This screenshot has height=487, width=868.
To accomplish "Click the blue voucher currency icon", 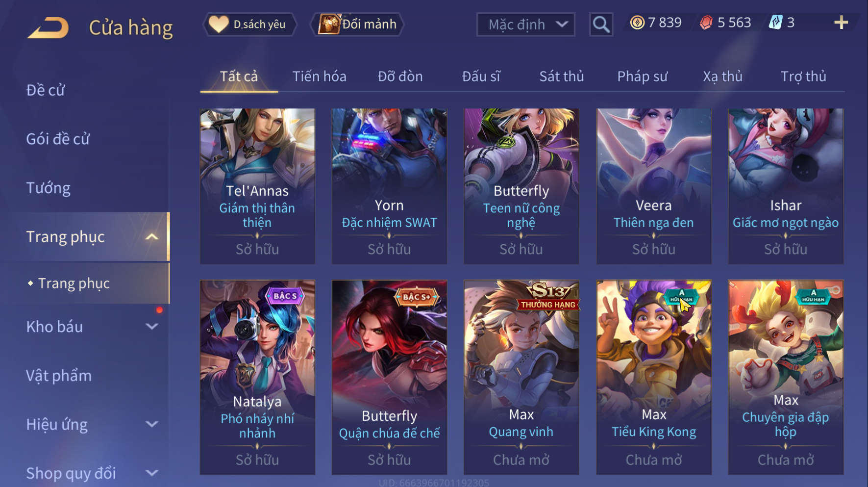I will (775, 23).
